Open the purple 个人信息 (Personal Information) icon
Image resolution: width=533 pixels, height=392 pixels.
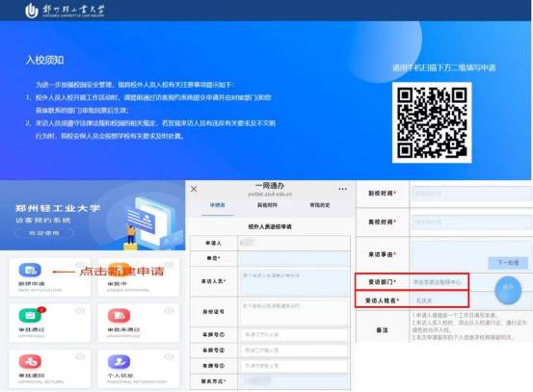click(119, 362)
